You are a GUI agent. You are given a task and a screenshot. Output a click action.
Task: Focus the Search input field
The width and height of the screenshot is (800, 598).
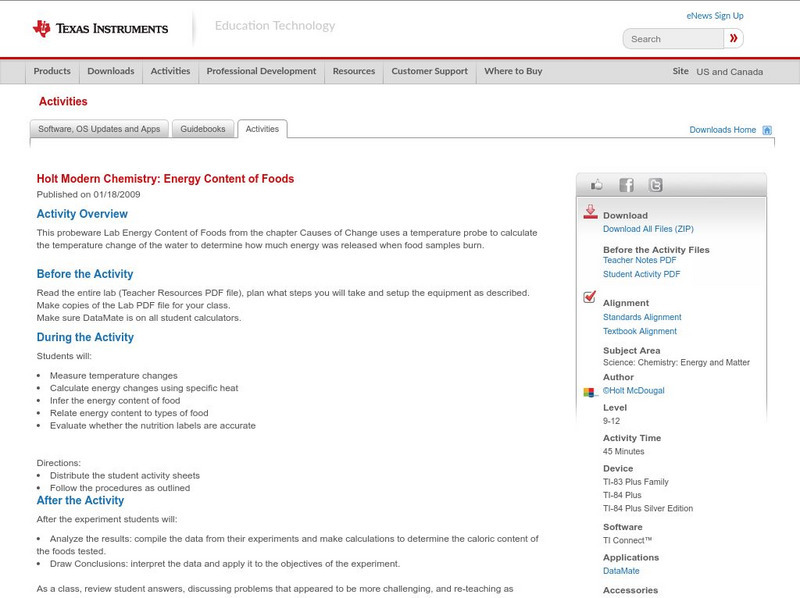click(673, 39)
